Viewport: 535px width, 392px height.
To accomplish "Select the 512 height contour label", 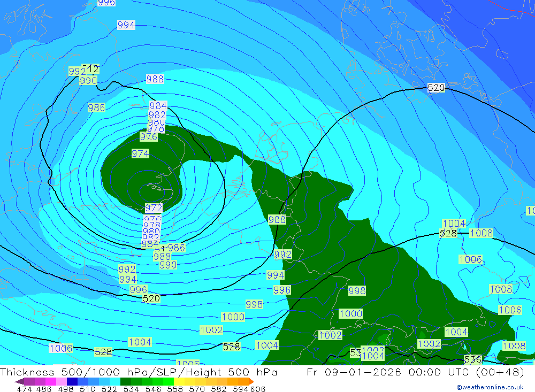I will pyautogui.click(x=90, y=68).
